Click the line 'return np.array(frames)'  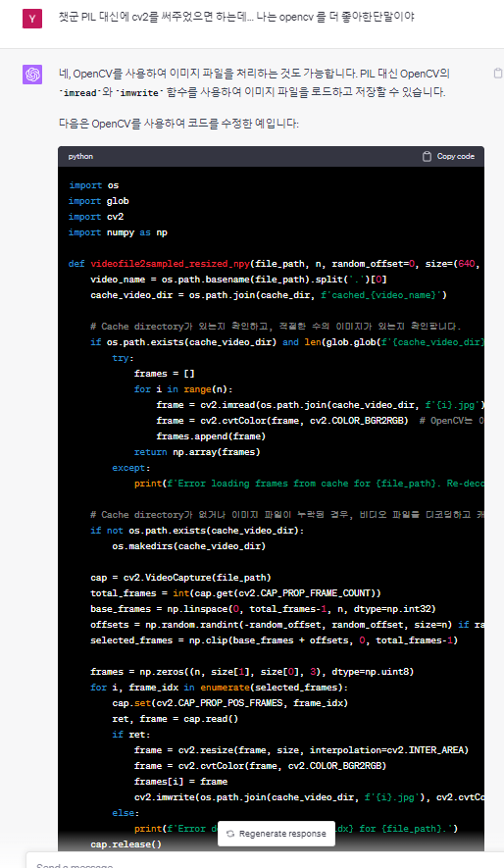pyautogui.click(x=197, y=452)
